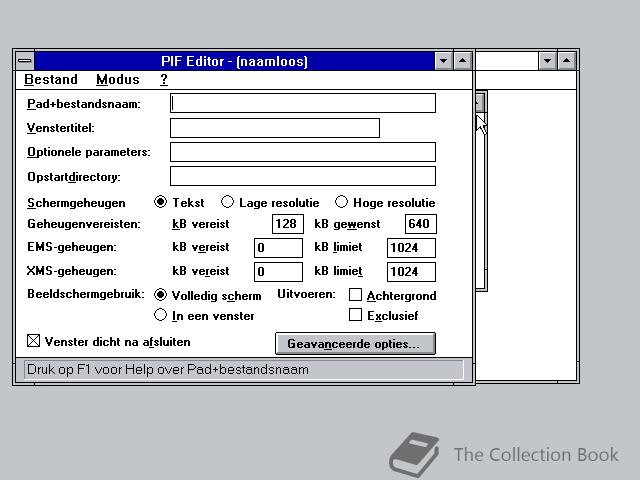Enable the Exclusief checkbox

(384, 315)
